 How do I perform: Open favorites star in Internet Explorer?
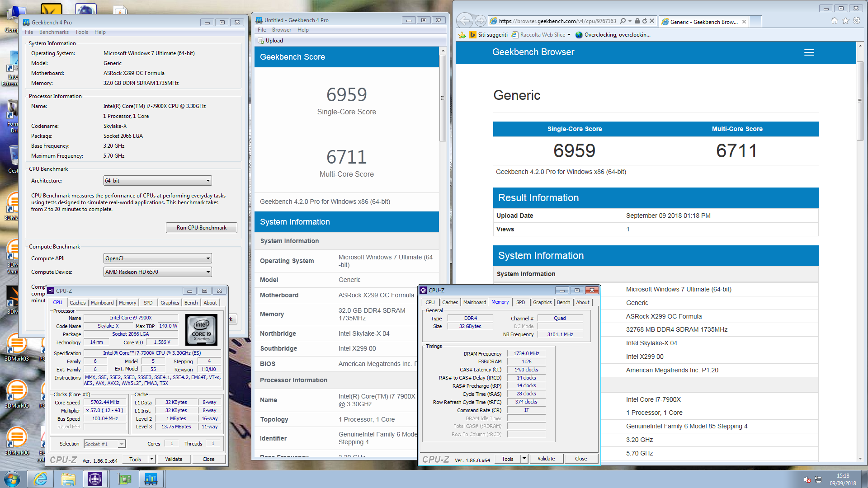[x=845, y=21]
